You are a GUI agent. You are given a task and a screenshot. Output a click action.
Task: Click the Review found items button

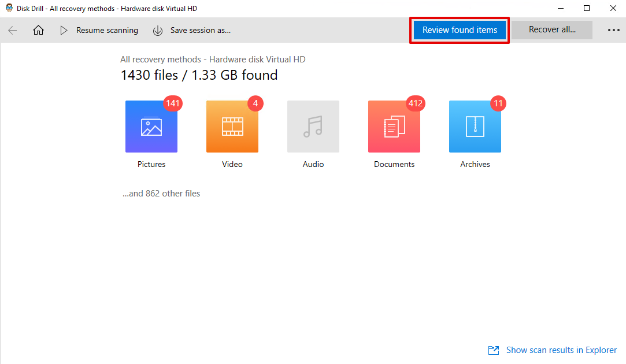pyautogui.click(x=460, y=30)
